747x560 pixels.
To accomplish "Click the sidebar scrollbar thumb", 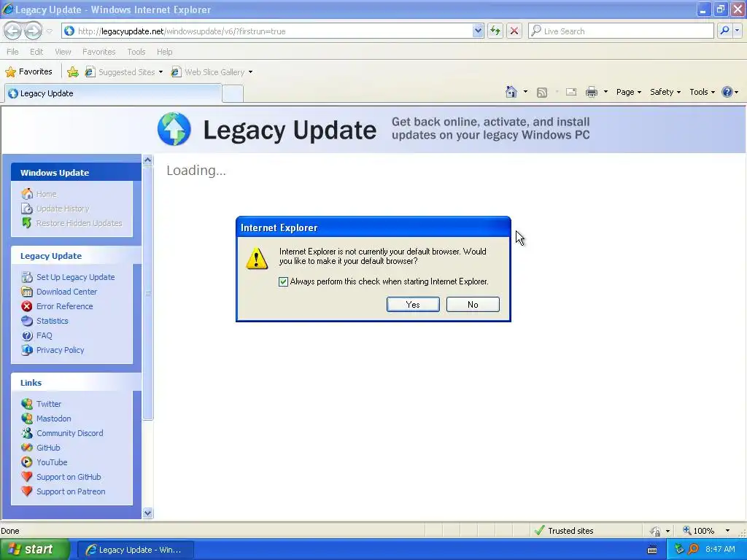I will click(147, 293).
